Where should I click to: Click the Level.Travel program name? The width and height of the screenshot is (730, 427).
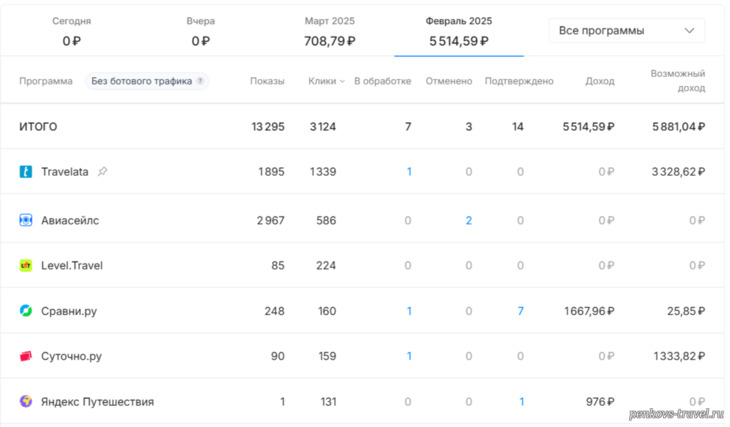72,265
